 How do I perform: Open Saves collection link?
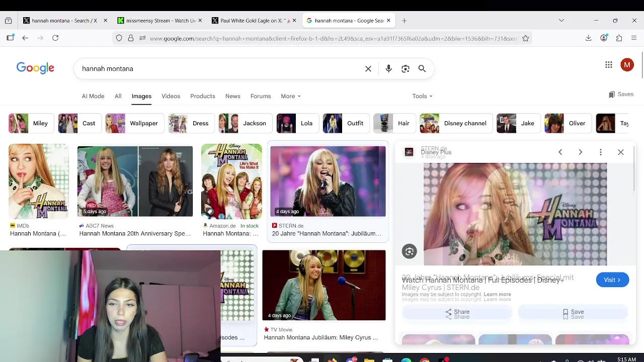pyautogui.click(x=621, y=95)
